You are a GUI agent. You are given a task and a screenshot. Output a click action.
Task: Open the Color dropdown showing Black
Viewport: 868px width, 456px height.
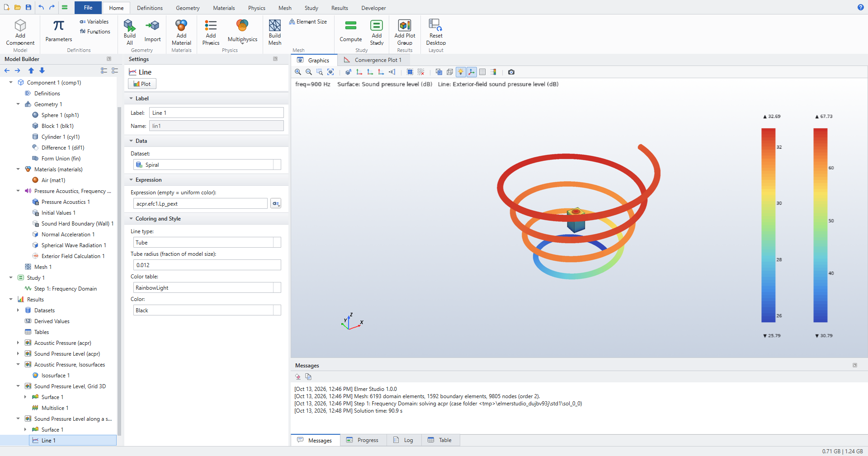207,310
